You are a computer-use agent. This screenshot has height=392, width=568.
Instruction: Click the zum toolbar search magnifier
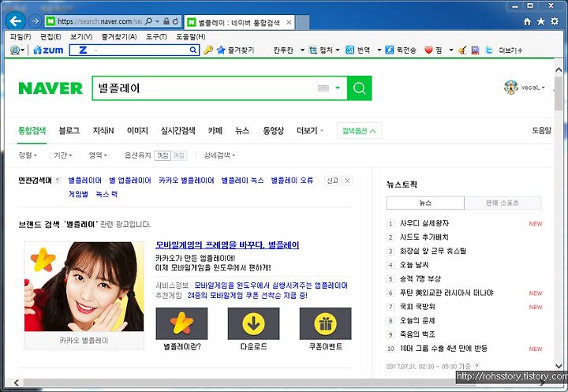193,50
